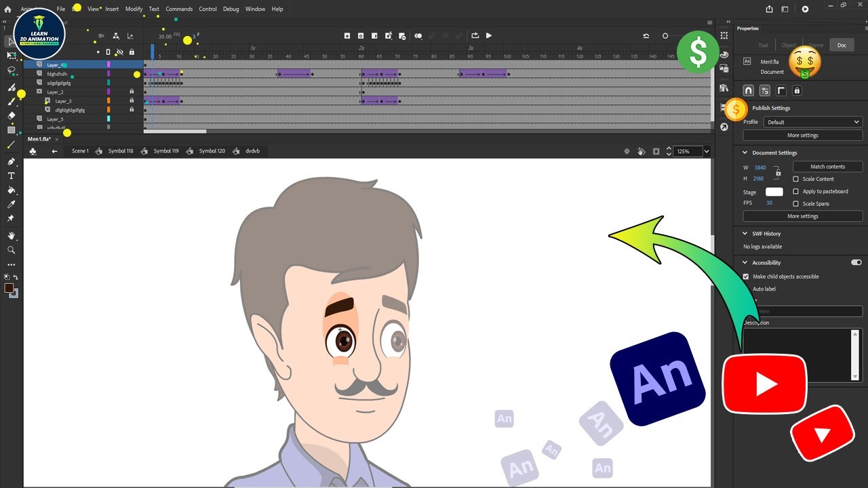Show parenting view in timeline
The width and height of the screenshot is (868, 488).
pyautogui.click(x=116, y=36)
